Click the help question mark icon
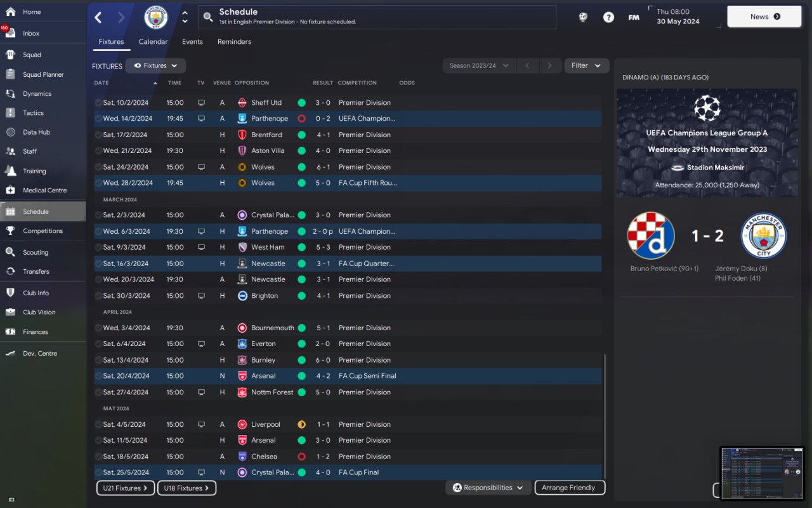Viewport: 812px width, 508px height. click(x=608, y=17)
